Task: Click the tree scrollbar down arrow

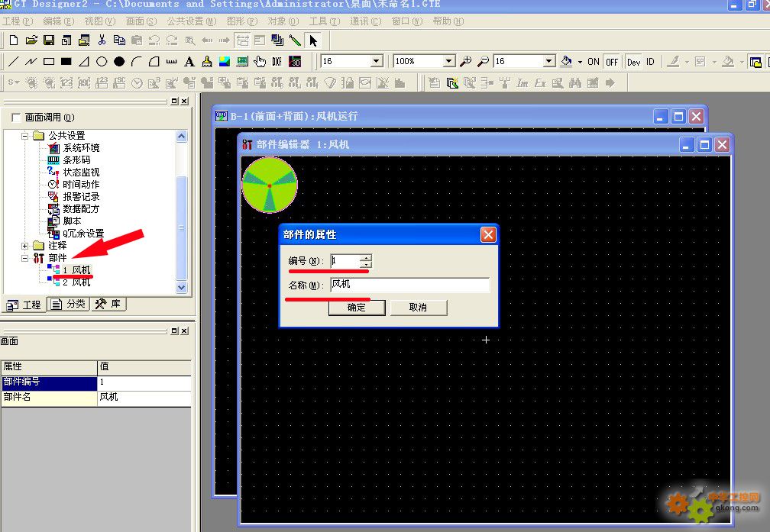Action: click(x=182, y=288)
